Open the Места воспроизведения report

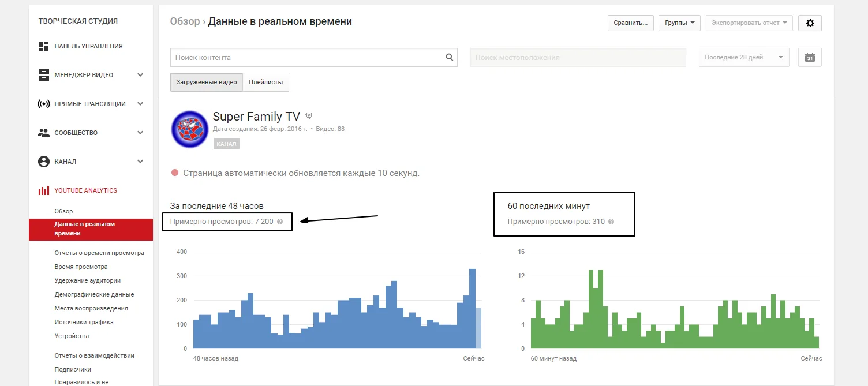[x=91, y=308]
